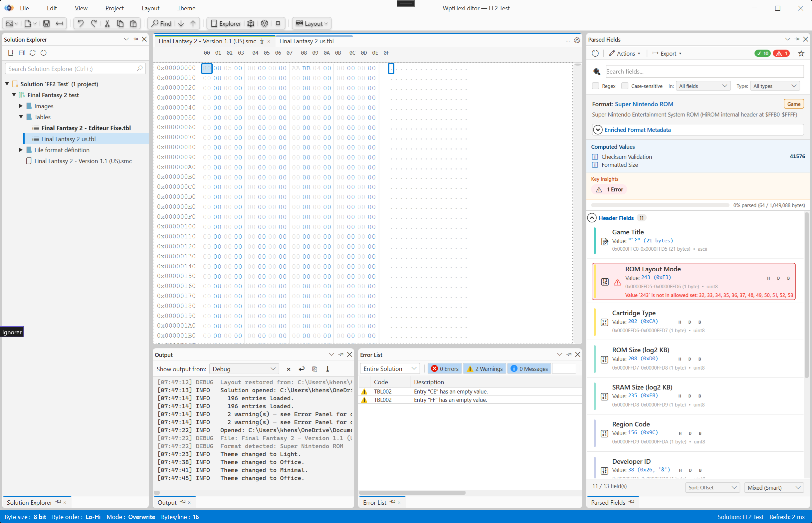812x523 pixels.
Task: Open the View menu
Action: point(81,8)
